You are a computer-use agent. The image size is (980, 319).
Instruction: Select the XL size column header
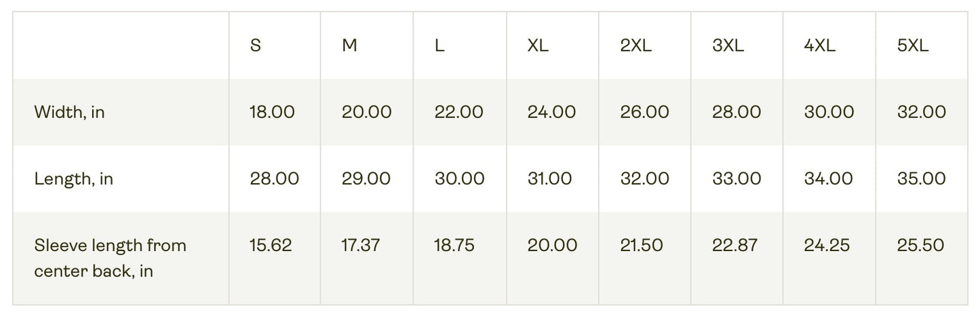(538, 46)
